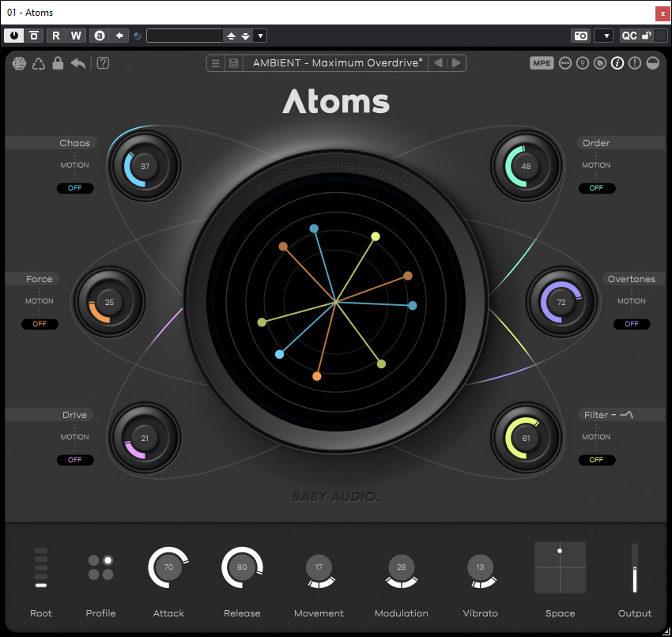
Task: Click the randomize dice icon
Action: tap(20, 64)
